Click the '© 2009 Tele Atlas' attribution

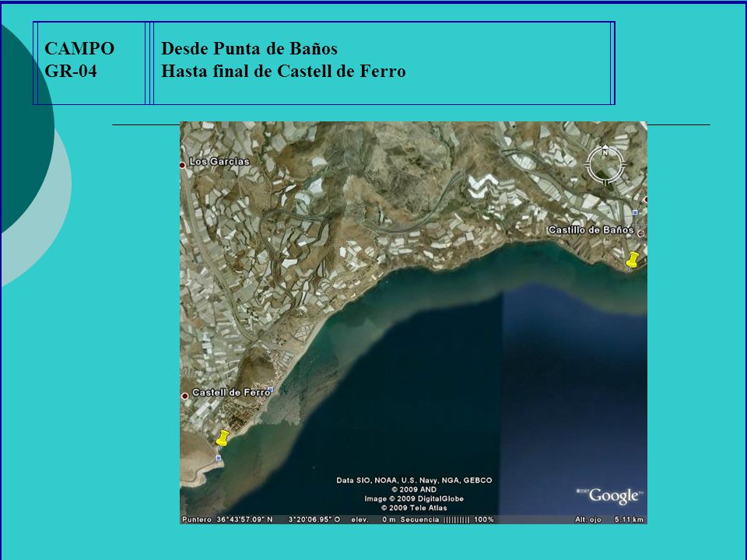pos(414,508)
